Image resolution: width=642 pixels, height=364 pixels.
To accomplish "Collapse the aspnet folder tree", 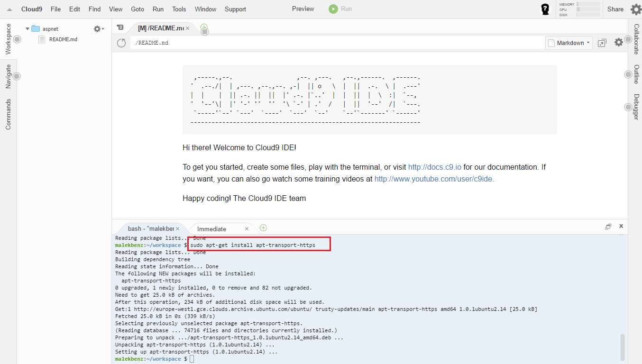I will [28, 29].
